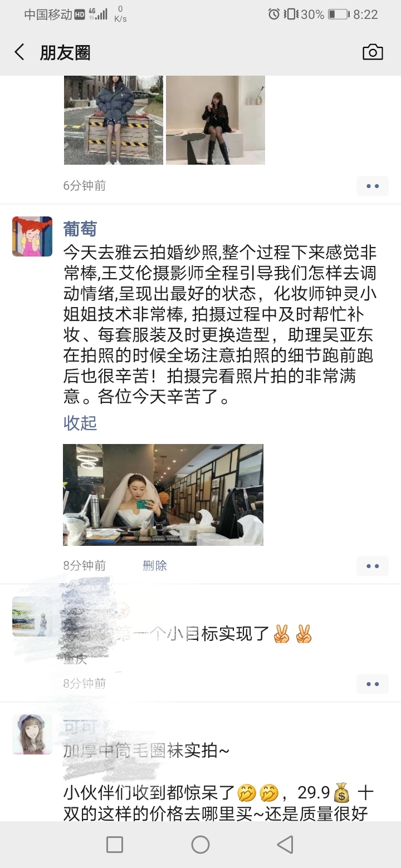This screenshot has width=401, height=868.
Task: Open the two-dot menu on the 6分钟前 post
Action: point(373,186)
